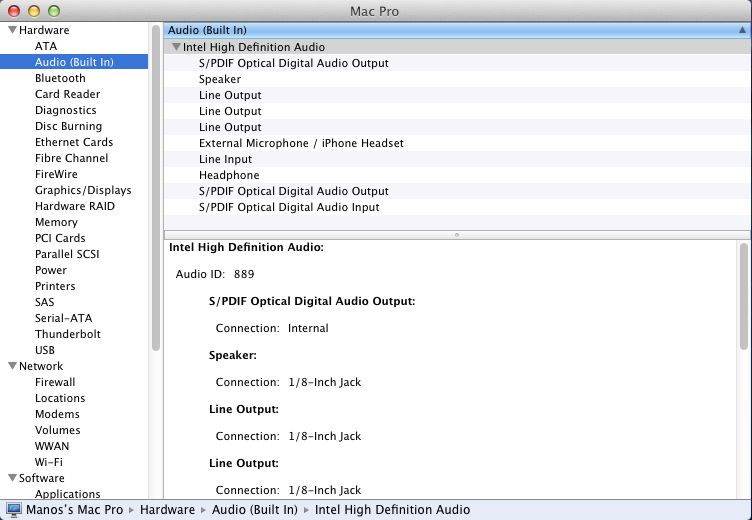Select Fibre Channel entry
Viewport: 752px width, 520px height.
coord(71,158)
